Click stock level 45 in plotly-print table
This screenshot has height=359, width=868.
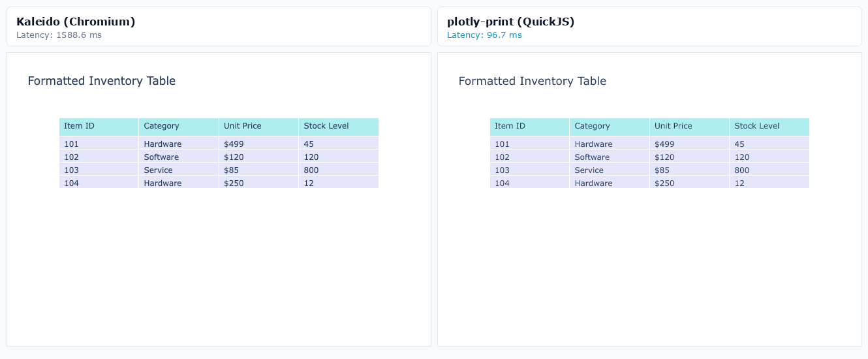769,143
